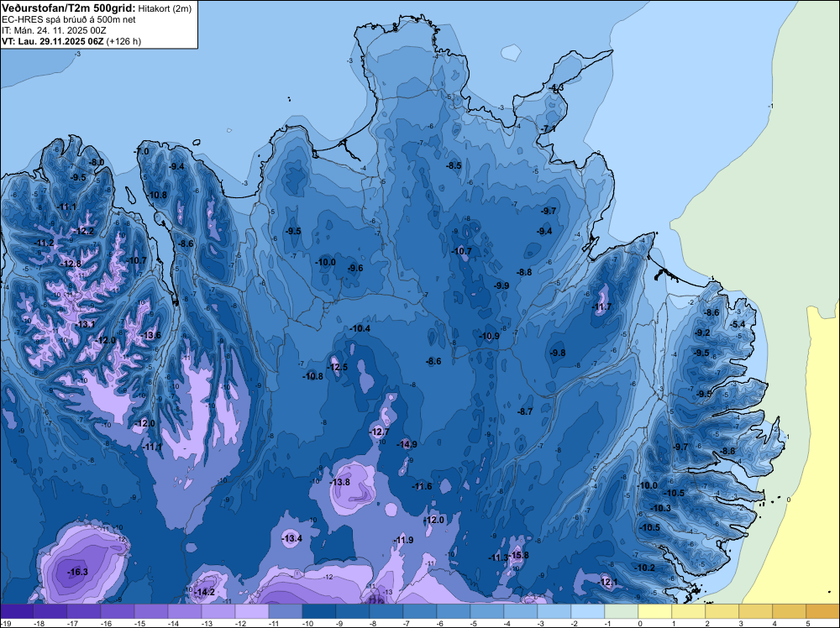Image resolution: width=840 pixels, height=628 pixels.
Task: Click the -11.6 temperature label
Action: (423, 487)
